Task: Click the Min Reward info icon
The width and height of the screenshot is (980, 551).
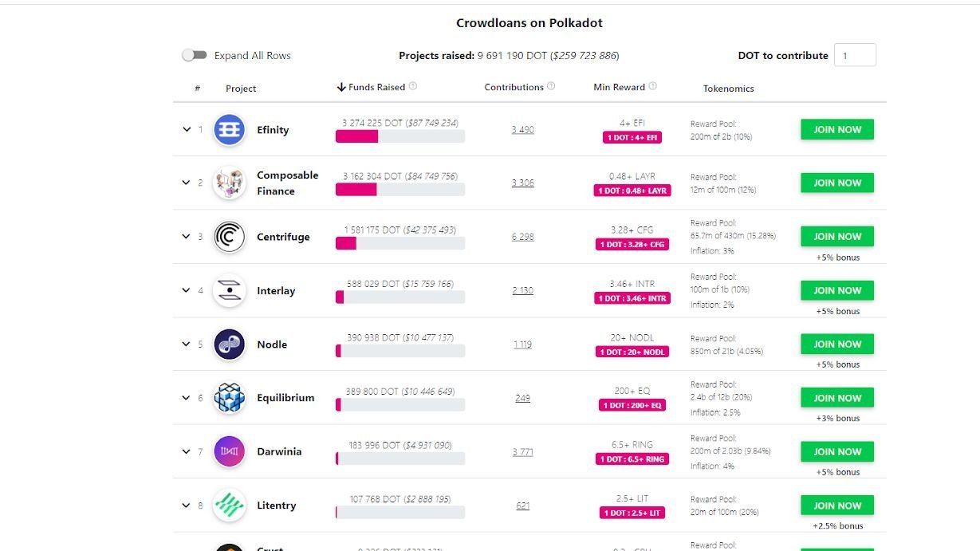Action: (653, 85)
